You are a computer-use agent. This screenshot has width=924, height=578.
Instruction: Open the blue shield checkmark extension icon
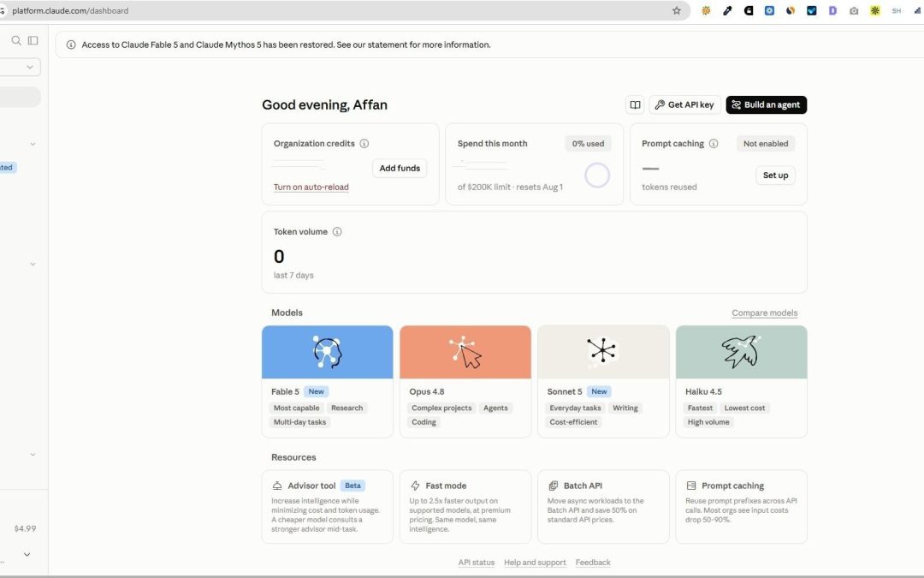tap(811, 10)
